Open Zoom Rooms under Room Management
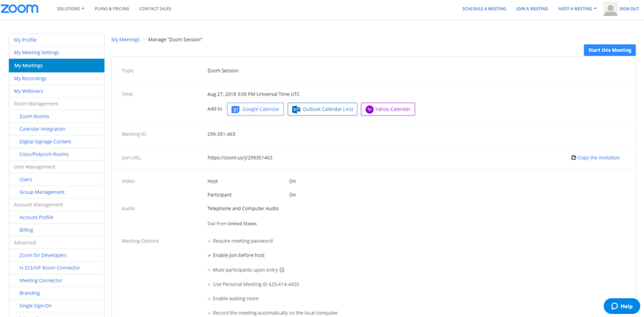This screenshot has height=317, width=644. pos(34,116)
